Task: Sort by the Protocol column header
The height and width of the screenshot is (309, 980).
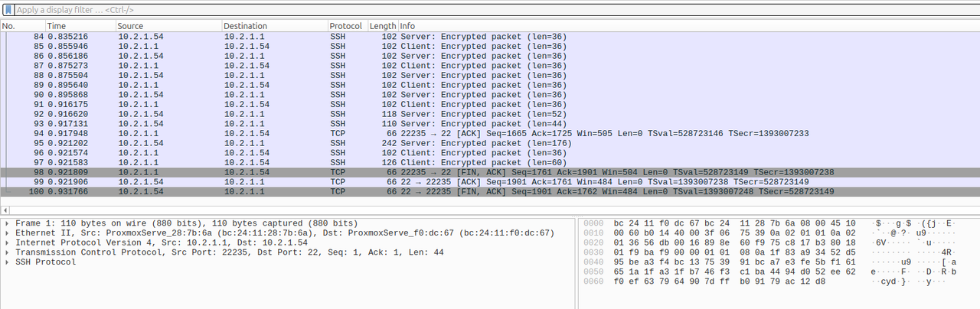Action: click(x=347, y=26)
